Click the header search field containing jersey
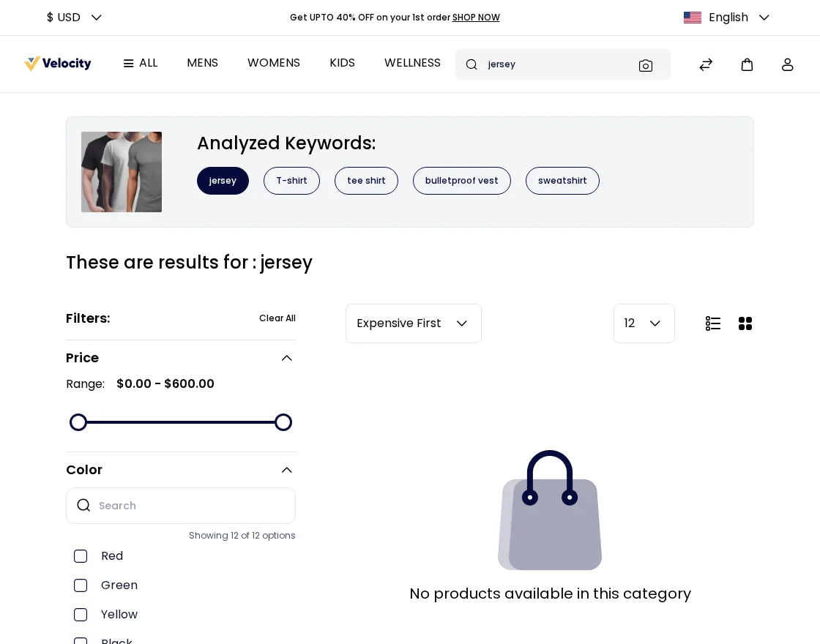 [x=563, y=64]
